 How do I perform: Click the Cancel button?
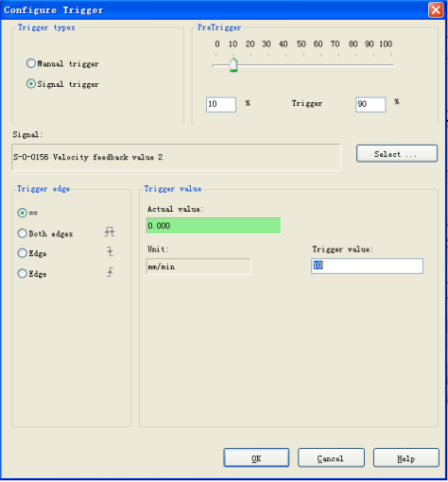click(331, 457)
